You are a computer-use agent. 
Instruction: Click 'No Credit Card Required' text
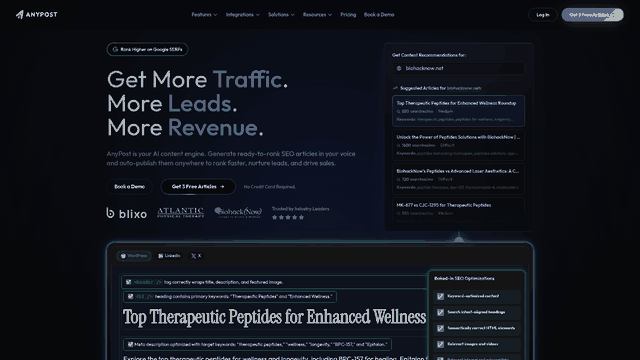coord(269,187)
